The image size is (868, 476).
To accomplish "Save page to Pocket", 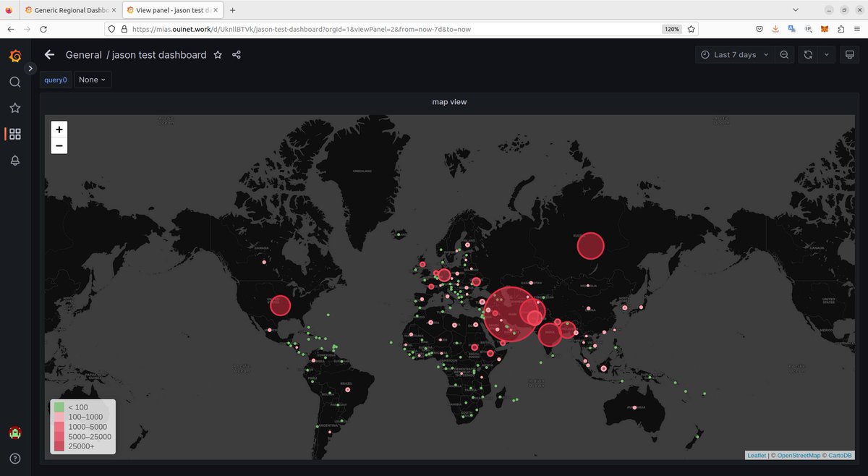I will pyautogui.click(x=759, y=29).
